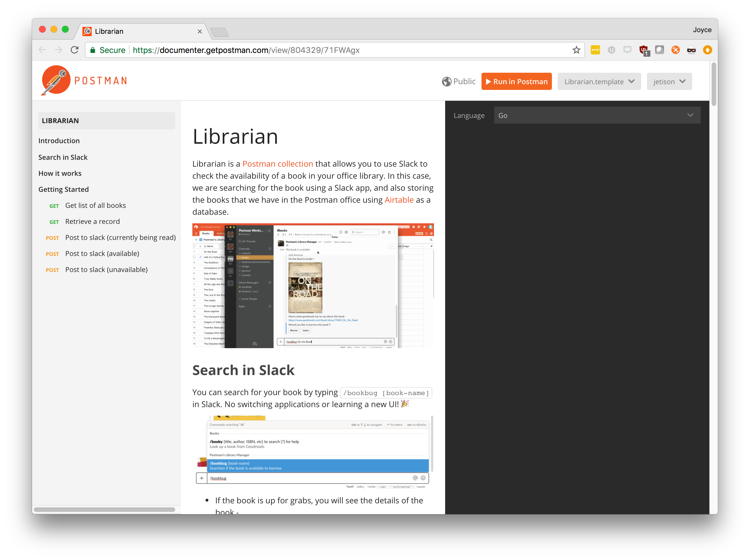Click the LIBRARIAN sidebar heading
This screenshot has height=560, width=750.
point(106,121)
